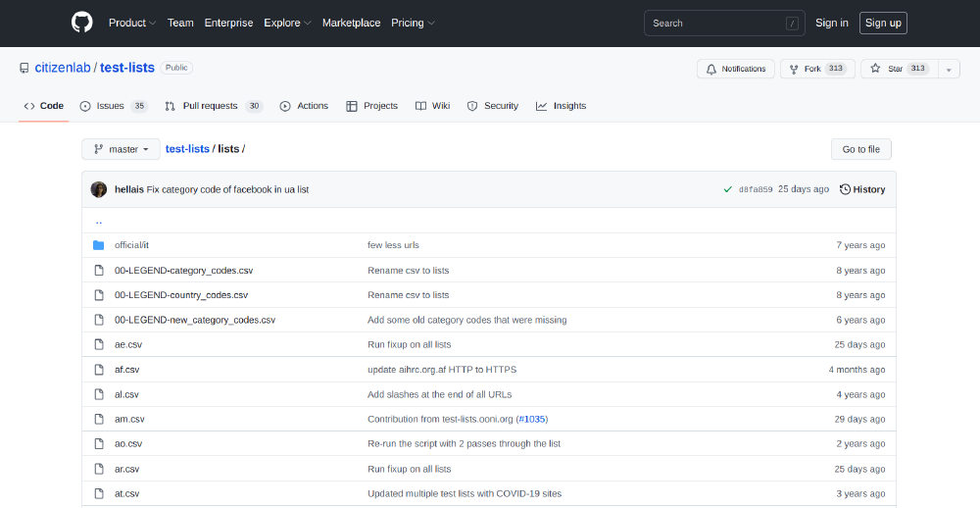
Task: Click the file icon beside al.csv
Action: [99, 394]
